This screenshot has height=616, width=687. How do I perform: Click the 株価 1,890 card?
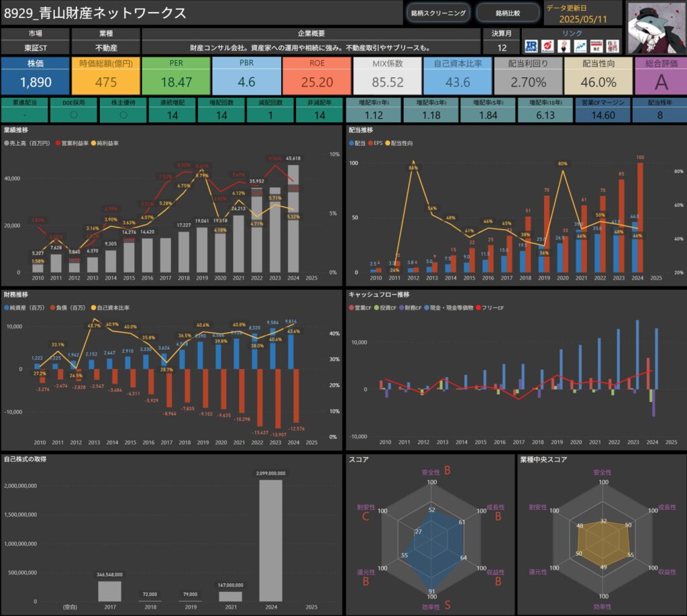click(36, 76)
